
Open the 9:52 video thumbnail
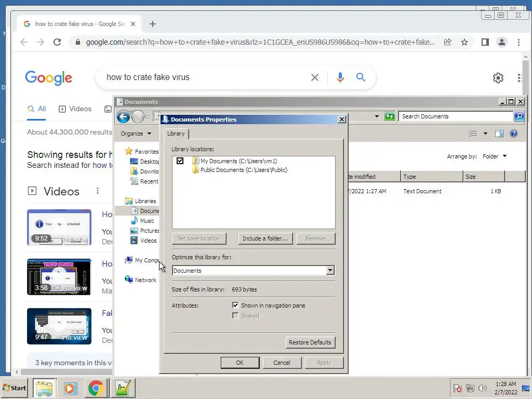point(59,228)
